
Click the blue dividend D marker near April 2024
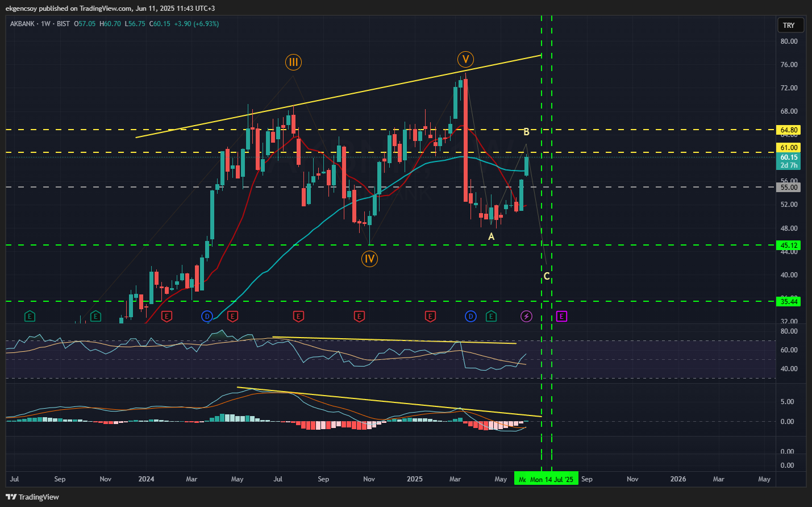[207, 316]
